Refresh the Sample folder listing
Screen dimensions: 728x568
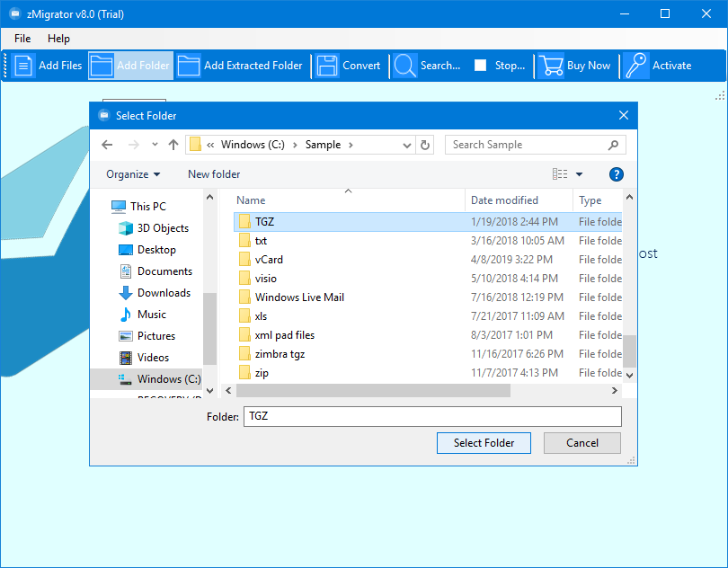425,145
